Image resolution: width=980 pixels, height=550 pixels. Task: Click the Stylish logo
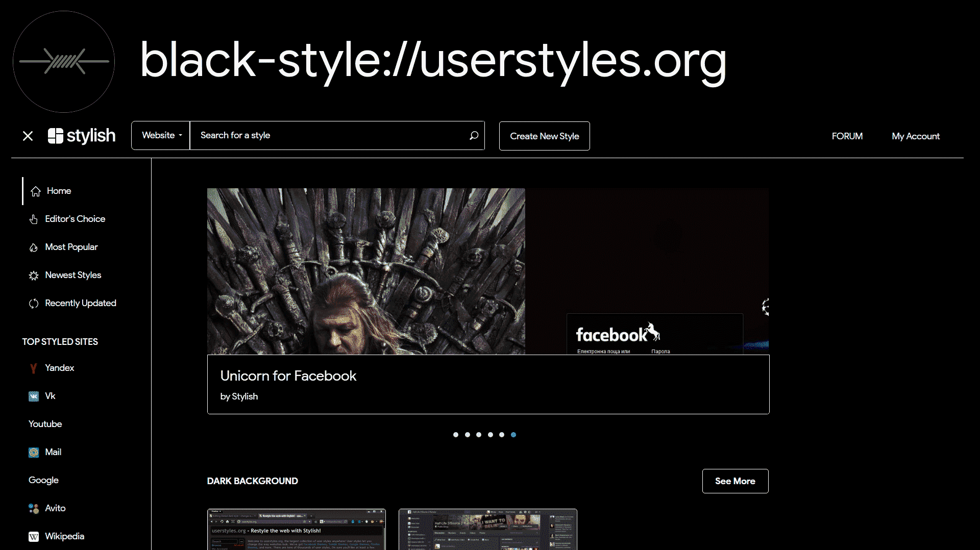[x=82, y=136]
